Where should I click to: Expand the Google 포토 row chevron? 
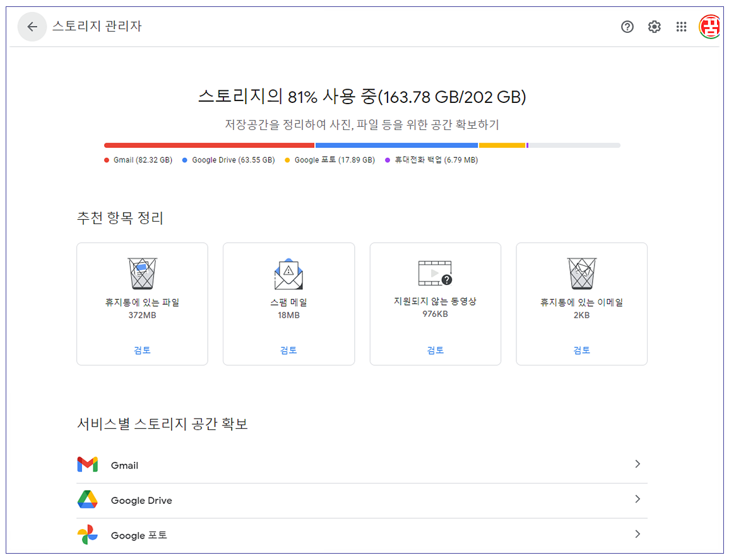[637, 534]
